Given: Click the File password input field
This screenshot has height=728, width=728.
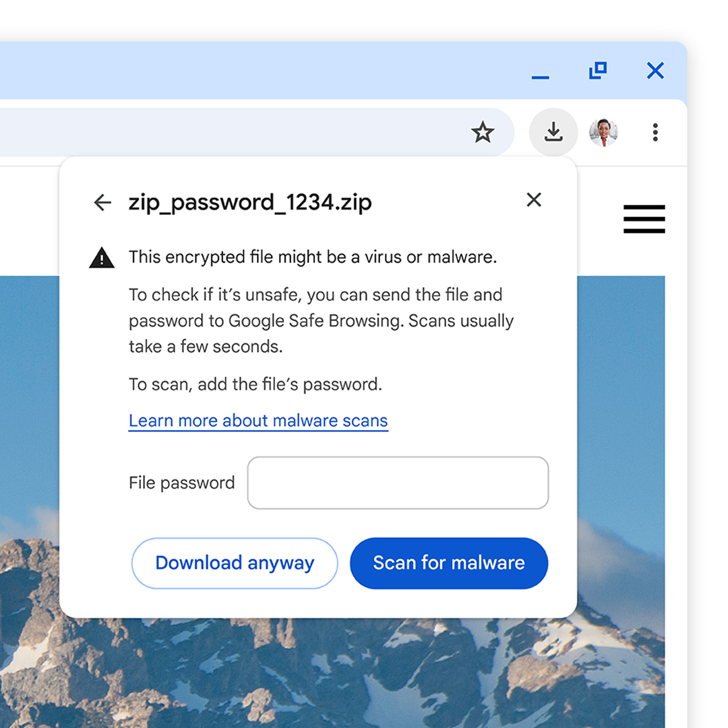Looking at the screenshot, I should (x=397, y=483).
